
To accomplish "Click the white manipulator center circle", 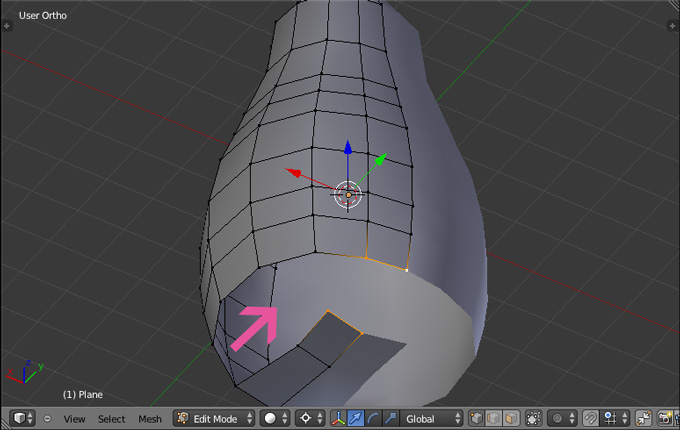I will tap(348, 195).
